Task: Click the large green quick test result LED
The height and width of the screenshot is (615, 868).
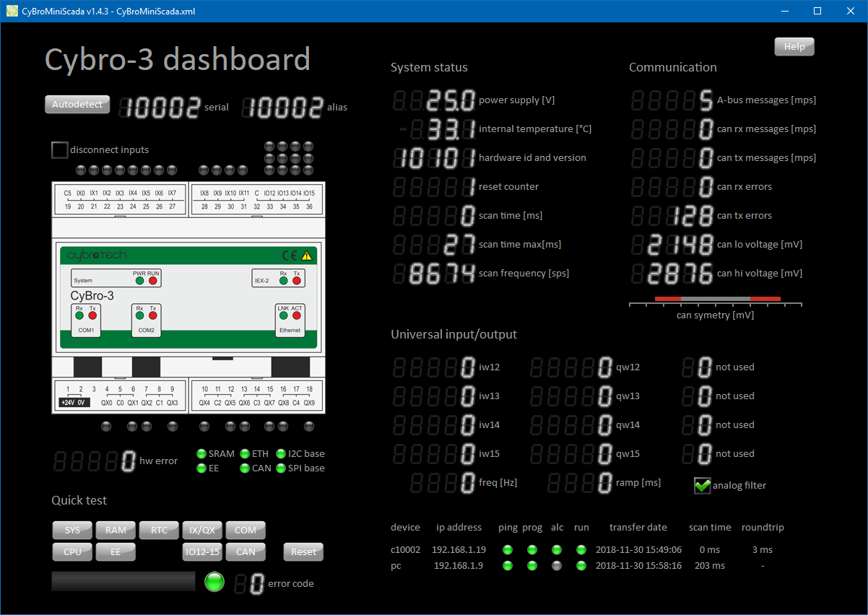Action: (214, 581)
